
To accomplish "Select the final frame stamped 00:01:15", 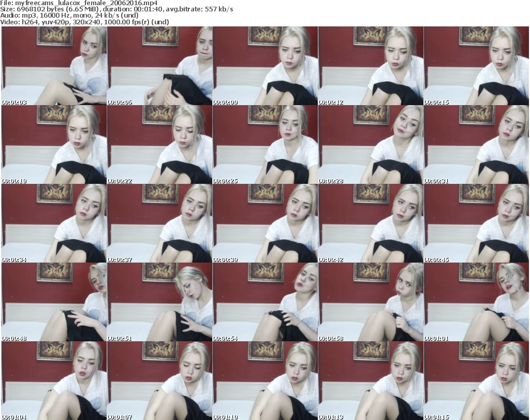I will pyautogui.click(x=476, y=381).
